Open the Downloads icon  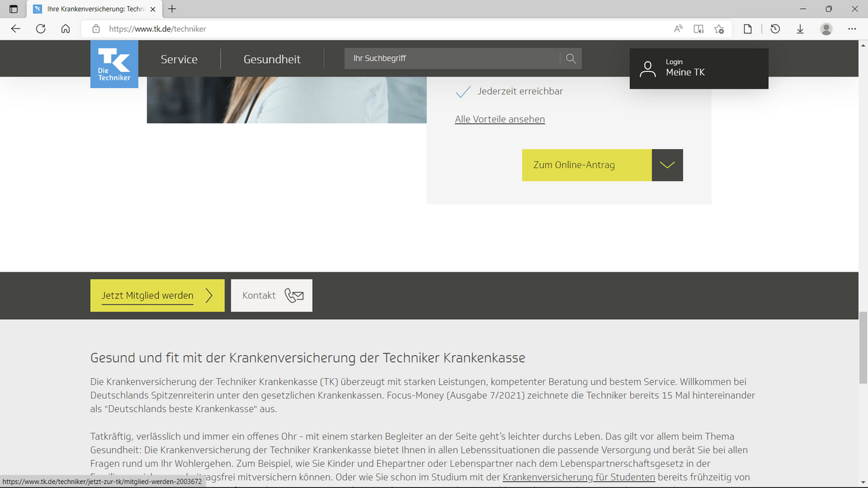[800, 29]
